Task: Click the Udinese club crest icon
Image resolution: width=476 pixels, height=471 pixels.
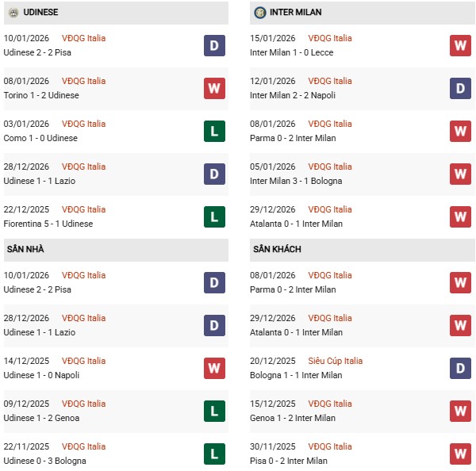Action: coord(13,13)
